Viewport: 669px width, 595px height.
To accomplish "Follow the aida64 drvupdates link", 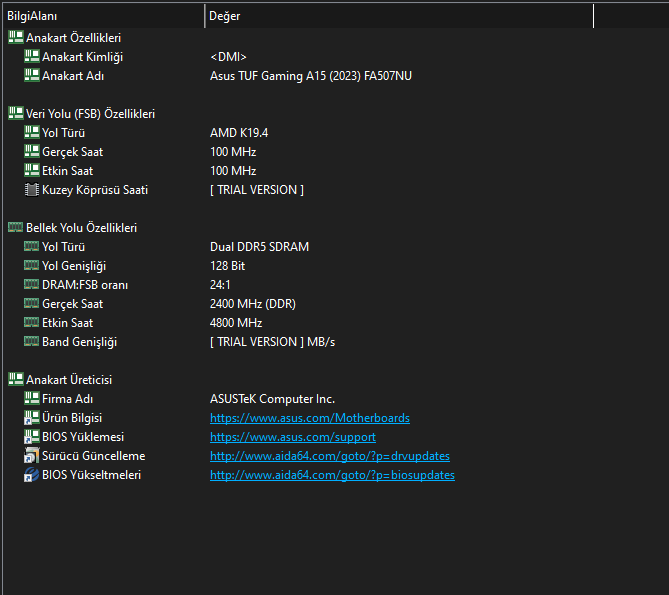I will point(329,456).
